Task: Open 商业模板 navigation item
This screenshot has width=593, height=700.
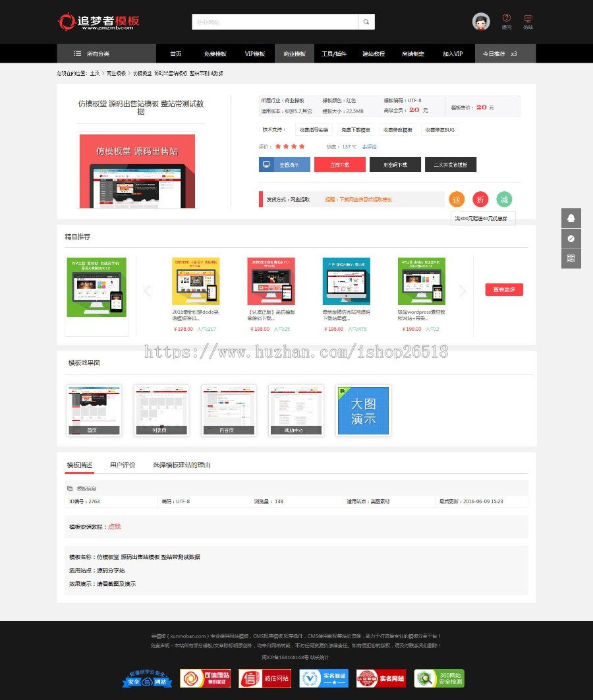Action: tap(295, 53)
